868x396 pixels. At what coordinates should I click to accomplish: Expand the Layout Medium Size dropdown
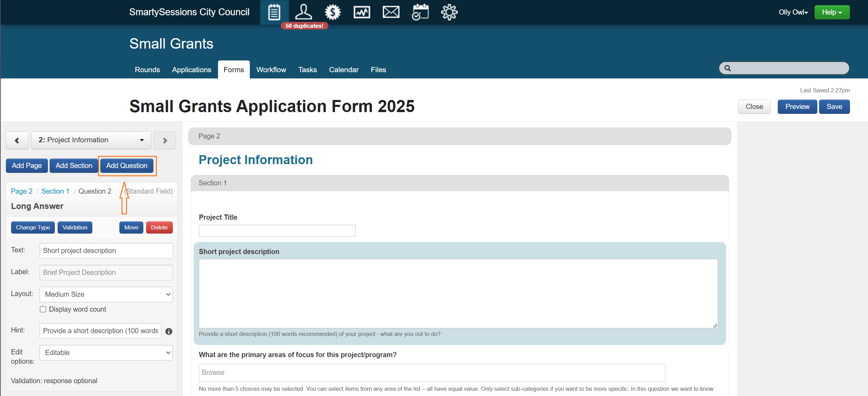106,294
